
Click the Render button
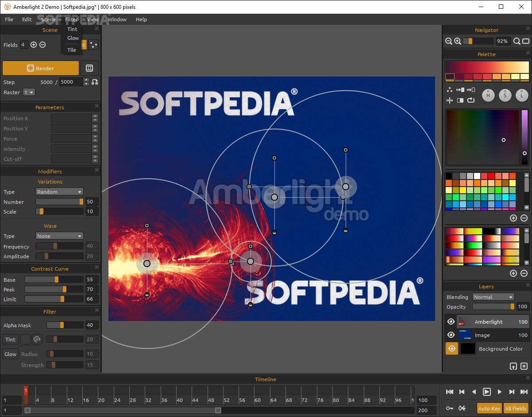[41, 68]
